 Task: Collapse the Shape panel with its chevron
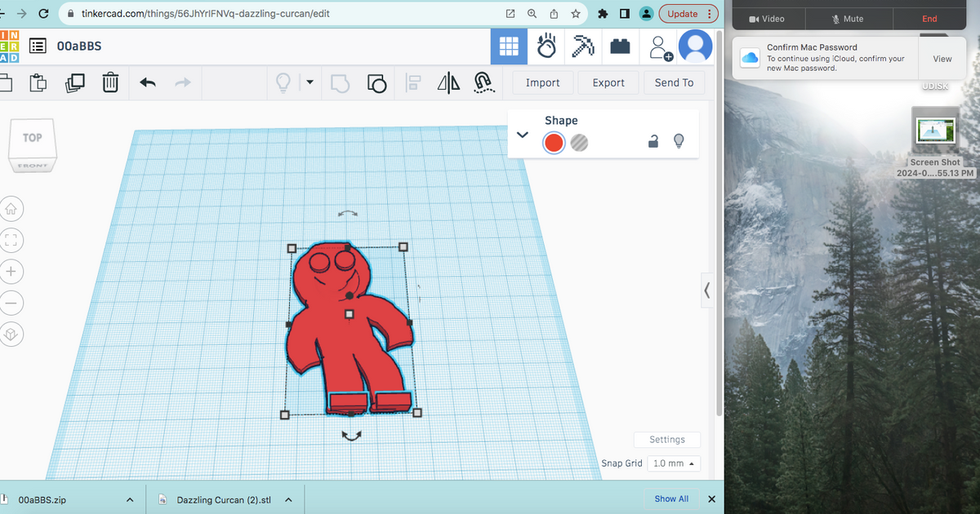tap(523, 134)
